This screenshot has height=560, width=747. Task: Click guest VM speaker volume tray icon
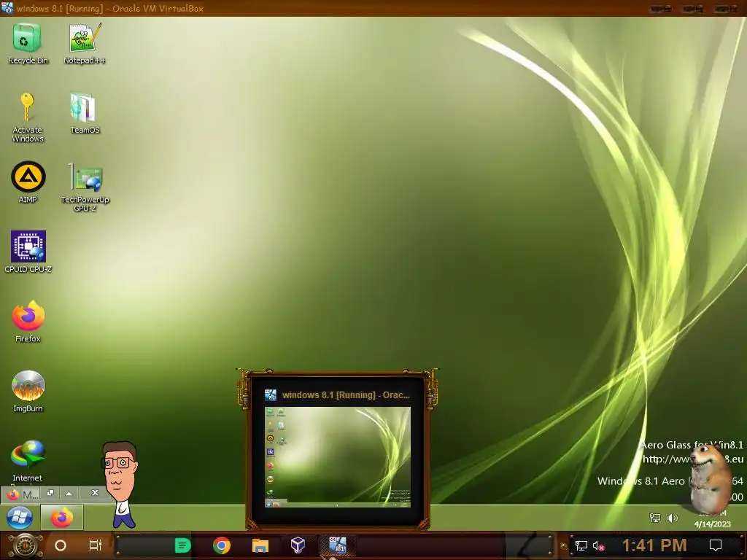coord(672,518)
